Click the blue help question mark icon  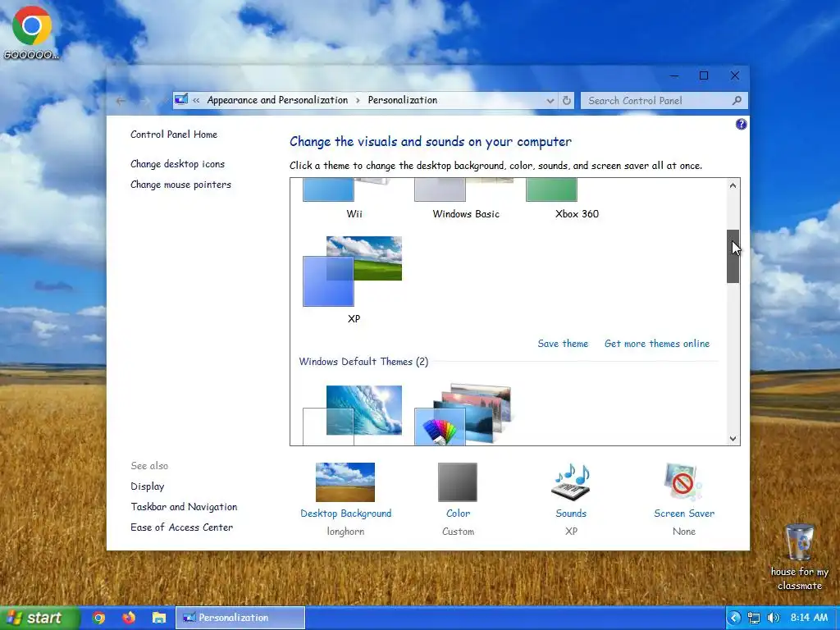click(741, 125)
